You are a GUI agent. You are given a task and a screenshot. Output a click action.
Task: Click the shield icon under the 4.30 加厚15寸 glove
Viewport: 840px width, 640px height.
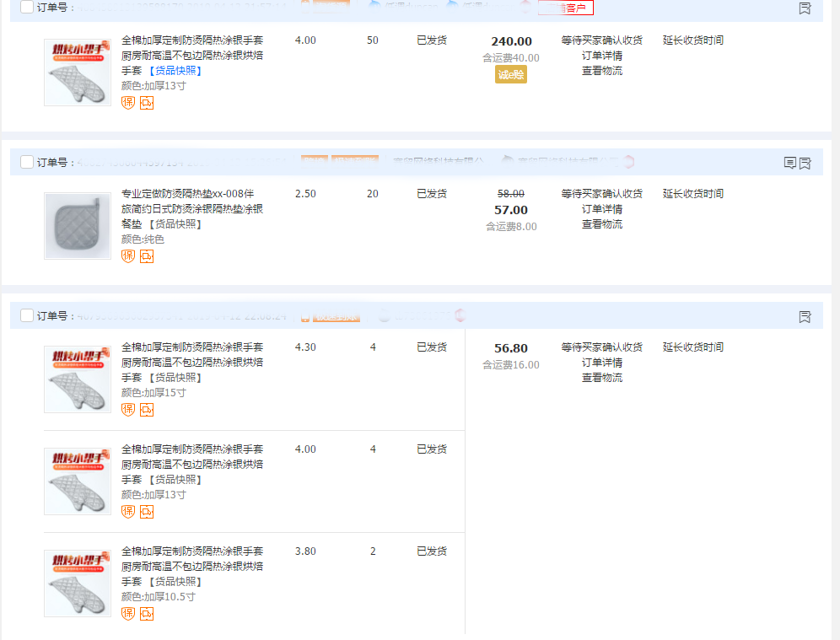click(127, 409)
